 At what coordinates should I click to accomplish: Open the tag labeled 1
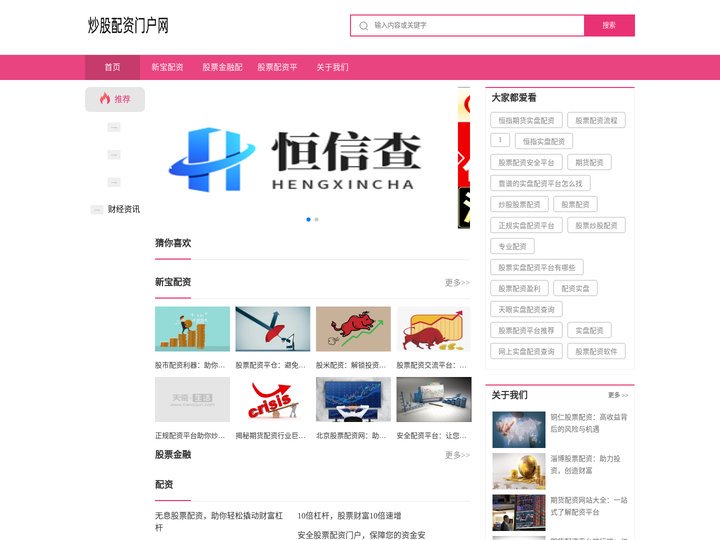point(500,140)
